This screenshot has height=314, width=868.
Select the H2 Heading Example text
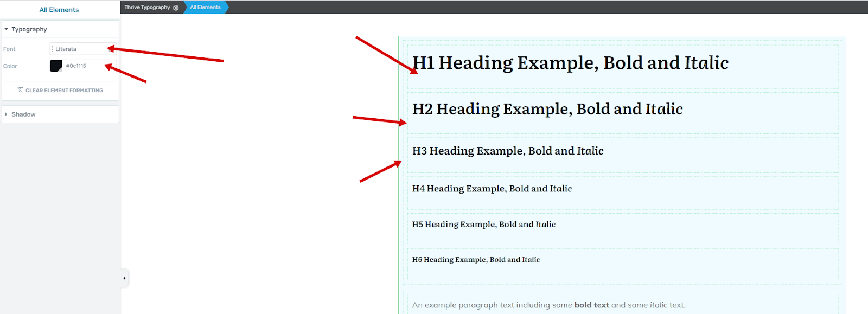coord(547,109)
